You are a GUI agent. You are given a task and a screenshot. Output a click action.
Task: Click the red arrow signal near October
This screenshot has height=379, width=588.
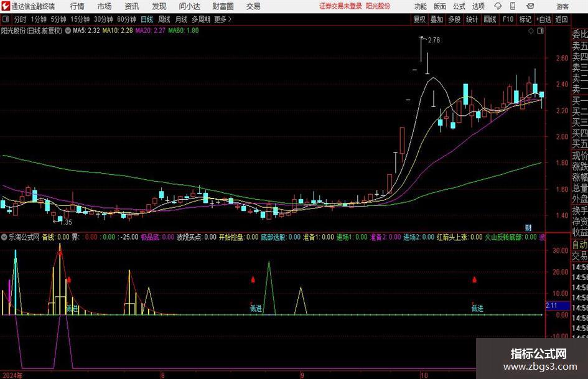coord(474,279)
